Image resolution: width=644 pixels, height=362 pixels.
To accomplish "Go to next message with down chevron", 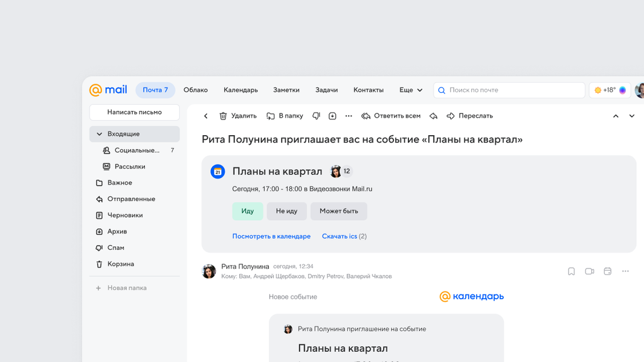I will (632, 116).
